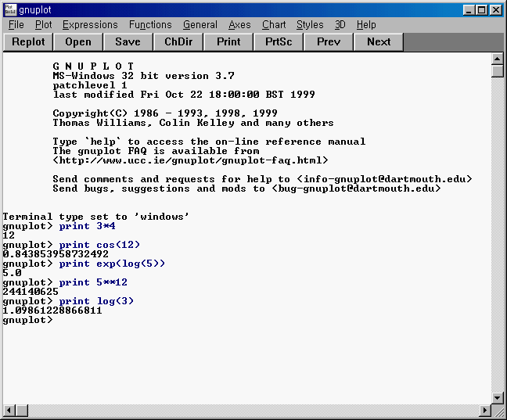The height and width of the screenshot is (420, 507).
Task: Click the 'G N U P L O T' heading
Action: coord(93,66)
